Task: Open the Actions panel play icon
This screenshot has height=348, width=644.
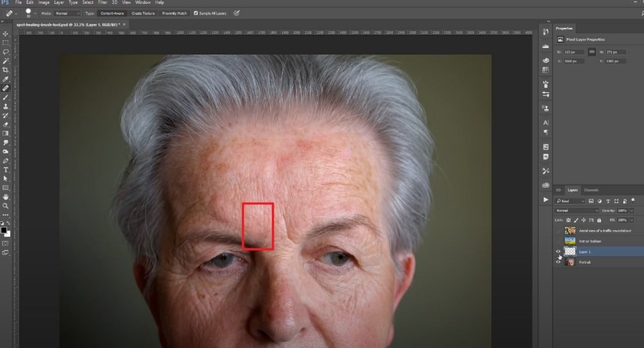Action: point(546,200)
